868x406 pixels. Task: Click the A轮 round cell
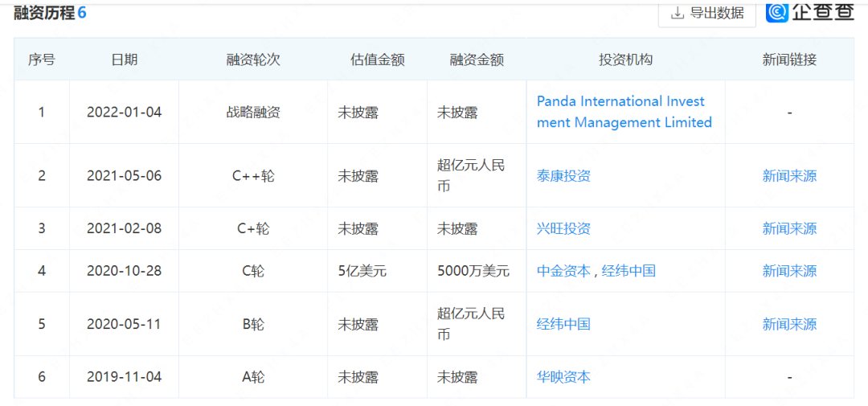[253, 377]
